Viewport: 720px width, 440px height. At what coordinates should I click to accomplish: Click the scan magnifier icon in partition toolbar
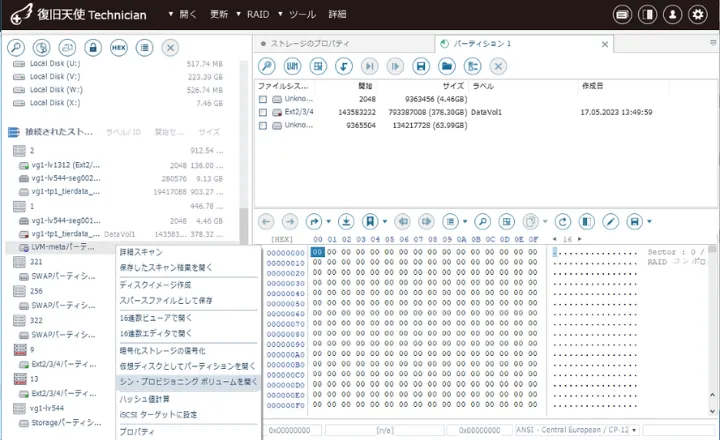[x=266, y=66]
